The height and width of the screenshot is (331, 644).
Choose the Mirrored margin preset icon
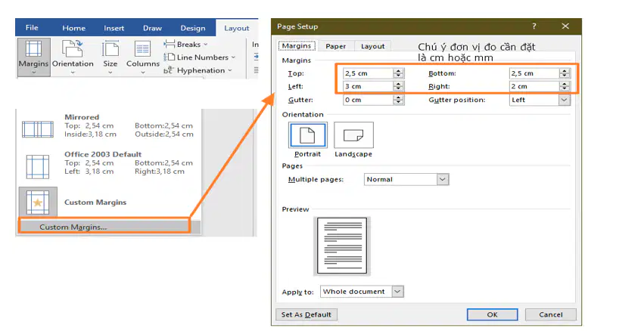click(x=37, y=129)
